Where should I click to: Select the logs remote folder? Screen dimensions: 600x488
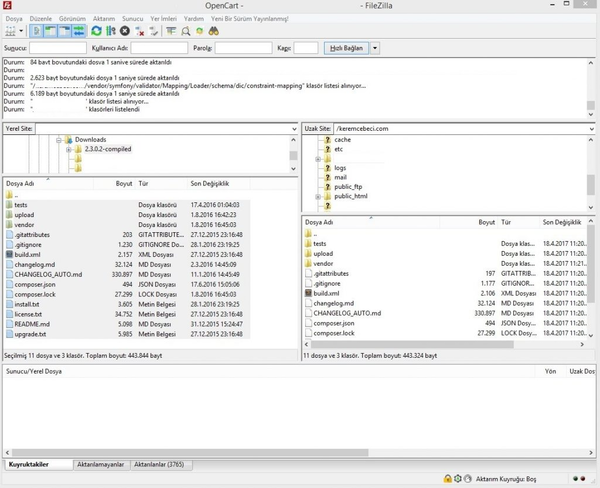(340, 168)
